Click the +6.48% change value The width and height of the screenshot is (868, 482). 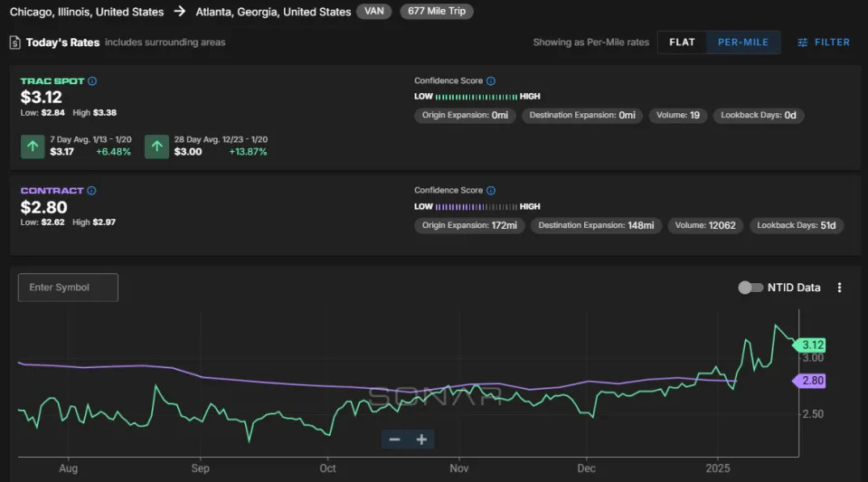pyautogui.click(x=114, y=152)
